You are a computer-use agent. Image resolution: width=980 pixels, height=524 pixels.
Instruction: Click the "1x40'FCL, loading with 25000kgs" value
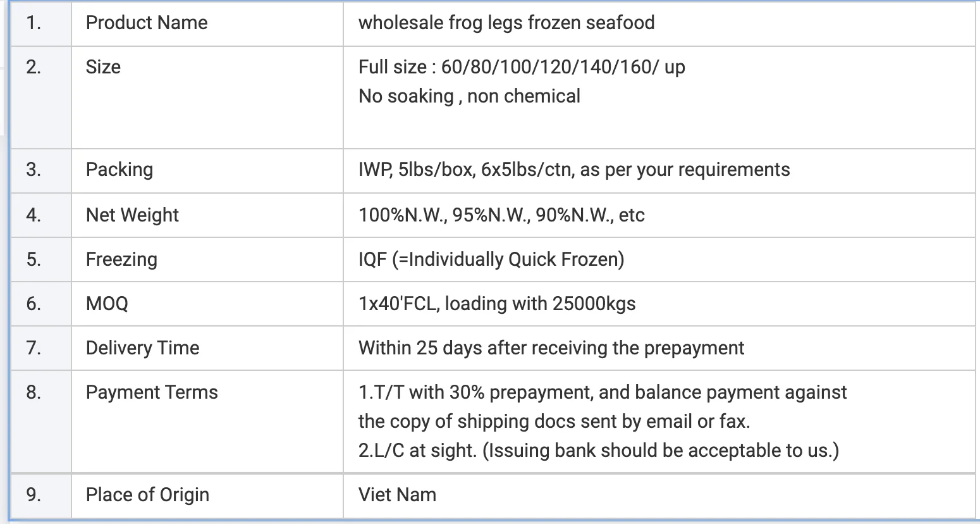(x=496, y=304)
